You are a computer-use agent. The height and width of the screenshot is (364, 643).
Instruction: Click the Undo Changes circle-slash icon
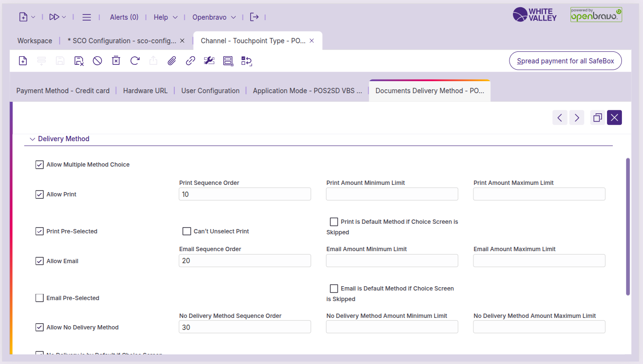click(97, 61)
